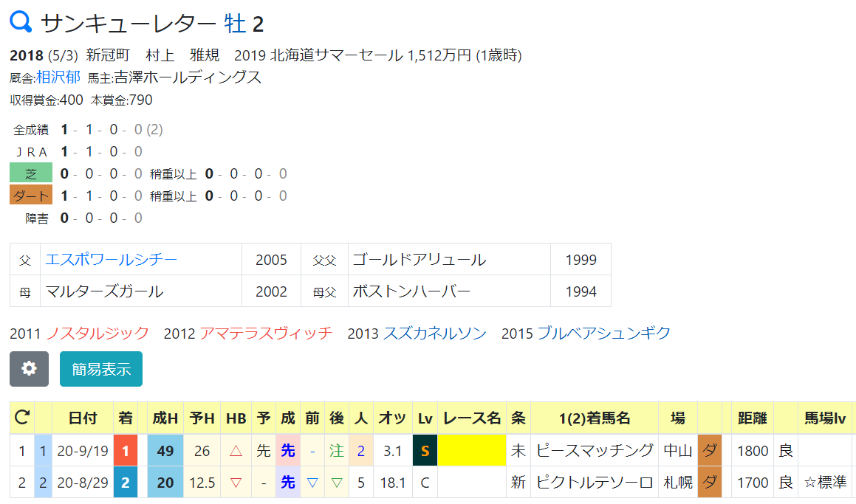Open sibling link ブルベアシュンギク
The height and width of the screenshot is (504, 856).
pos(604,333)
